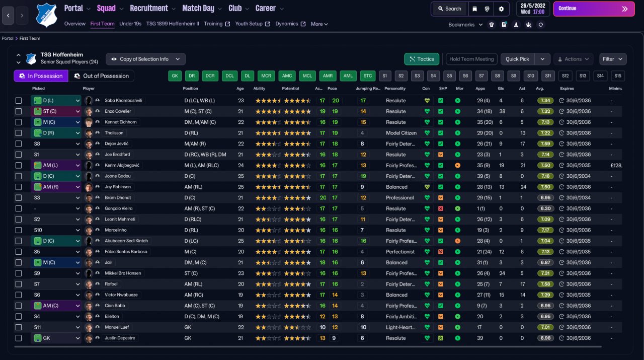Click the Tactics button
The width and height of the screenshot is (644, 360).
[x=422, y=59]
